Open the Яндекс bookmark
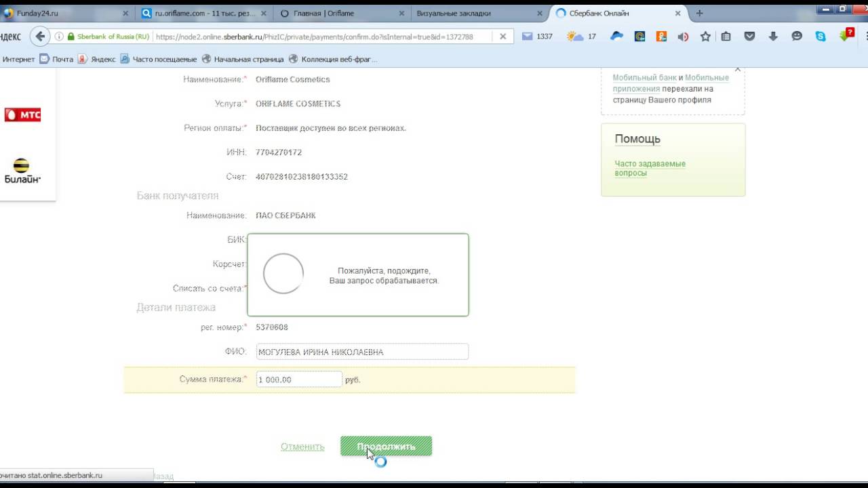Screen dimensions: 868x488 96,59
